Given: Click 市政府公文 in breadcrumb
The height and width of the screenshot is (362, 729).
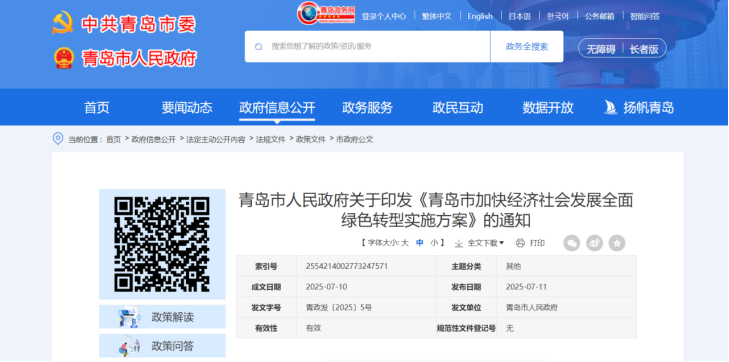Looking at the screenshot, I should pos(354,139).
